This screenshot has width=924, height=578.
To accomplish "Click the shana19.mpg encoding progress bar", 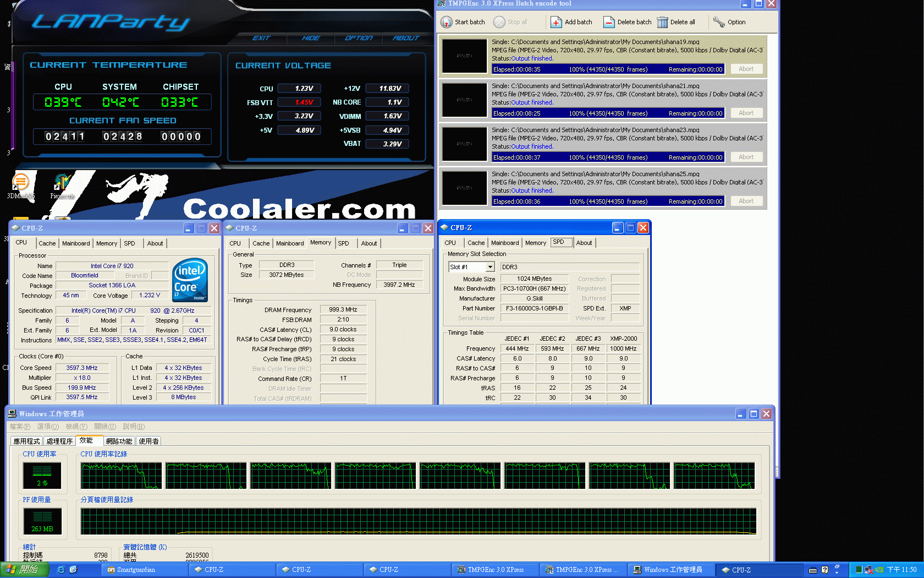I will tap(608, 69).
